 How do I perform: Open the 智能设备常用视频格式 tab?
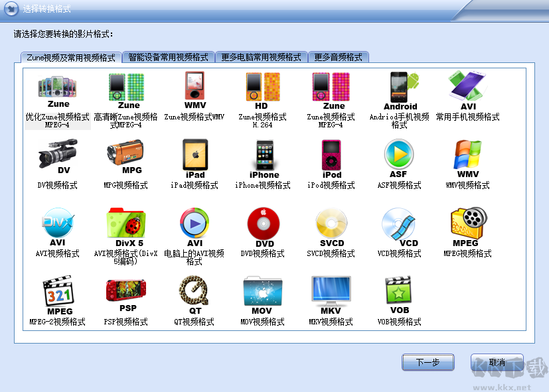(169, 57)
